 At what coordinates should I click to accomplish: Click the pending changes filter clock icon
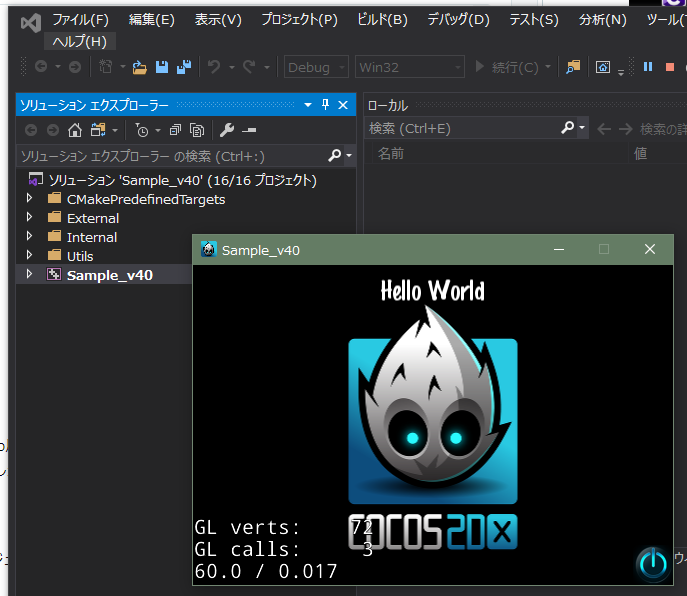click(x=141, y=130)
